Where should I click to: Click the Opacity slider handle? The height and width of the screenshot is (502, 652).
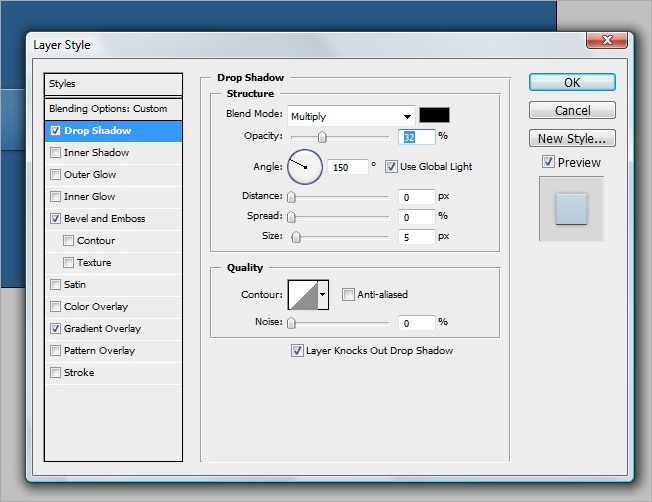(322, 137)
